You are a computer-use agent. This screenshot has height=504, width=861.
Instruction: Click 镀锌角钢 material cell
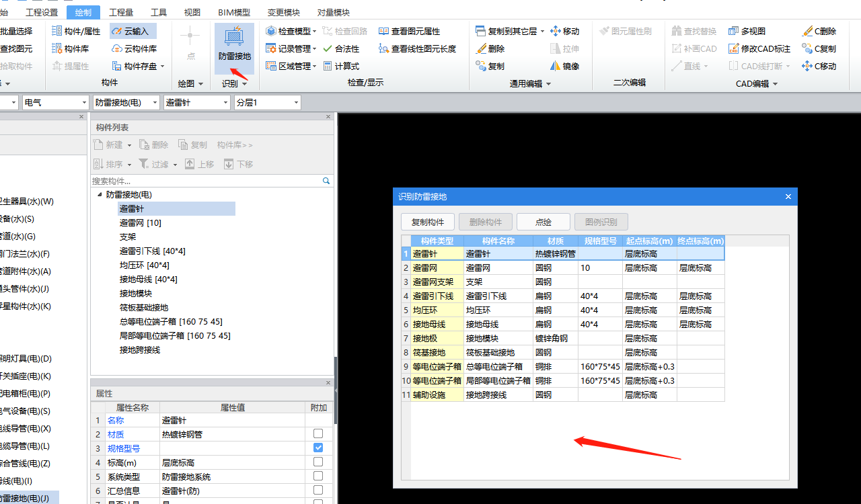pos(556,338)
